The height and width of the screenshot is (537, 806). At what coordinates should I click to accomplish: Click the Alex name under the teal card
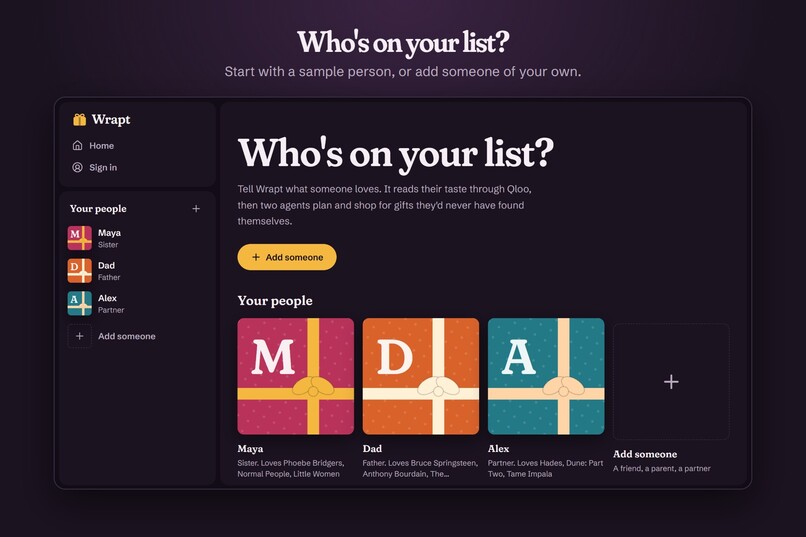click(x=499, y=449)
